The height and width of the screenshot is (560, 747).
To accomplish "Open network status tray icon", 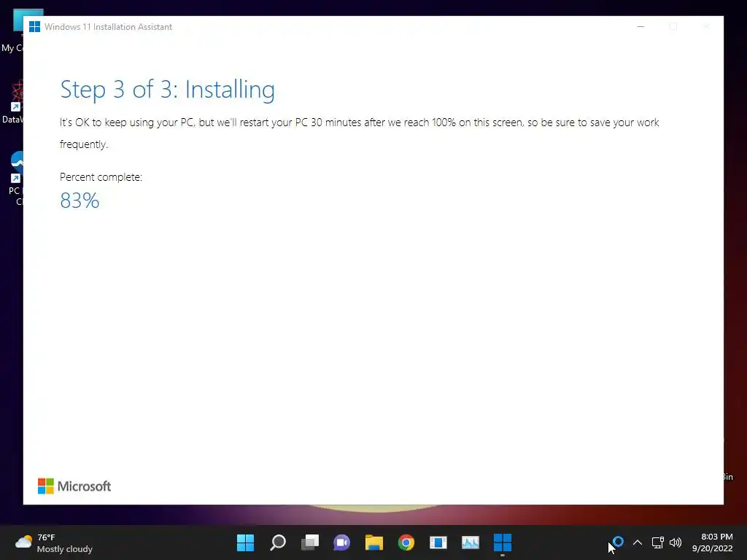I will [657, 542].
